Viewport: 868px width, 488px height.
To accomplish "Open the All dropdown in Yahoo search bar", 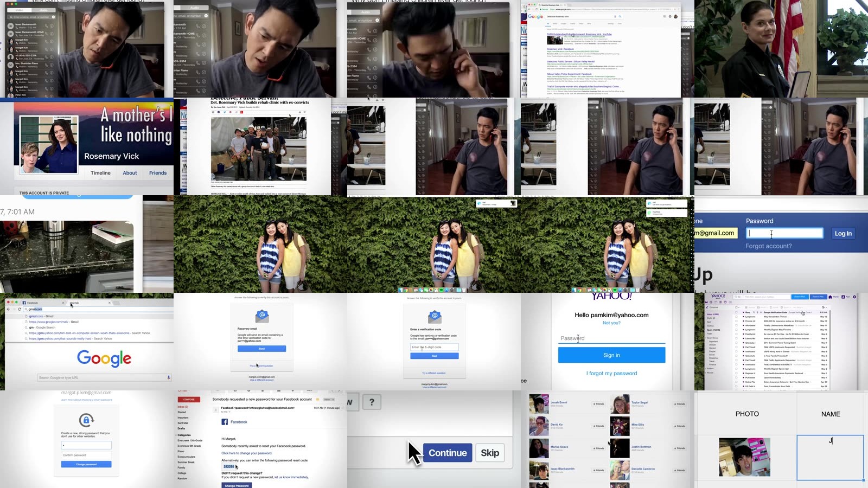I will pyautogui.click(x=739, y=297).
